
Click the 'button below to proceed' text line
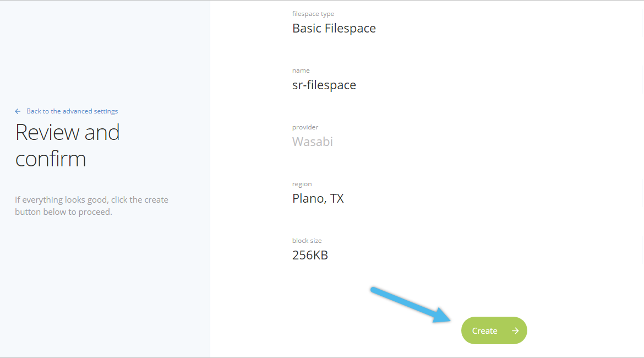click(x=63, y=212)
